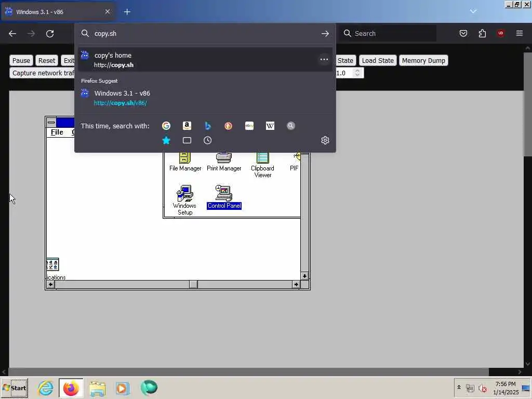Open Windows Media Player from the taskbar

click(x=123, y=388)
